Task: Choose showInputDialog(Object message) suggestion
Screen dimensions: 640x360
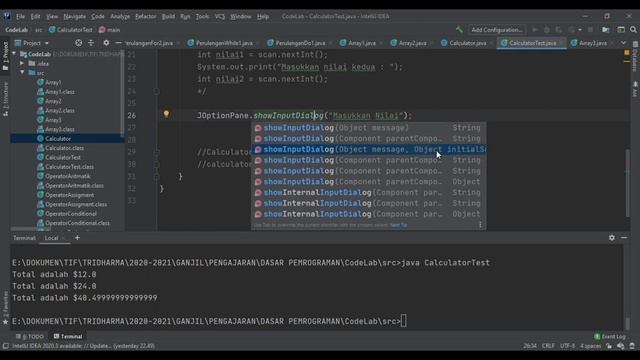Action: 368,128
